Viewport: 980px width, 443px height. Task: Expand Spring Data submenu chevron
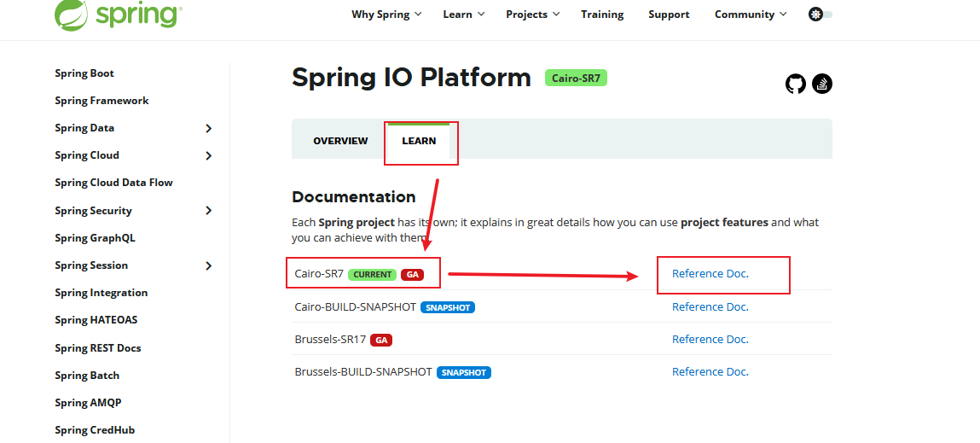pyautogui.click(x=209, y=128)
